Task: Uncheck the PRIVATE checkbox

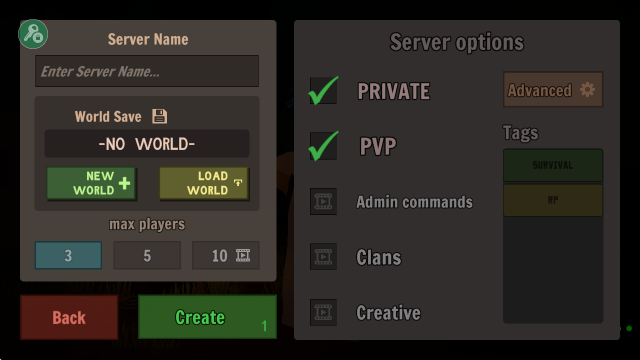Action: coord(323,91)
